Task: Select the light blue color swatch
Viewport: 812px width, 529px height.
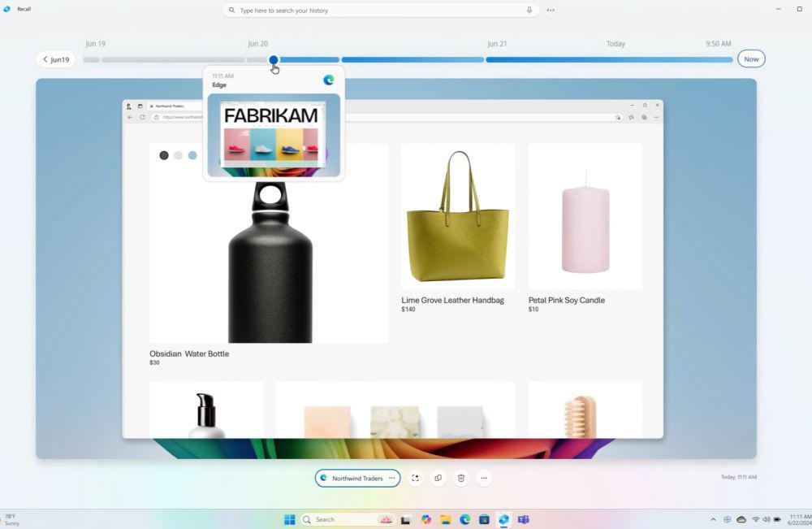Action: coord(192,155)
